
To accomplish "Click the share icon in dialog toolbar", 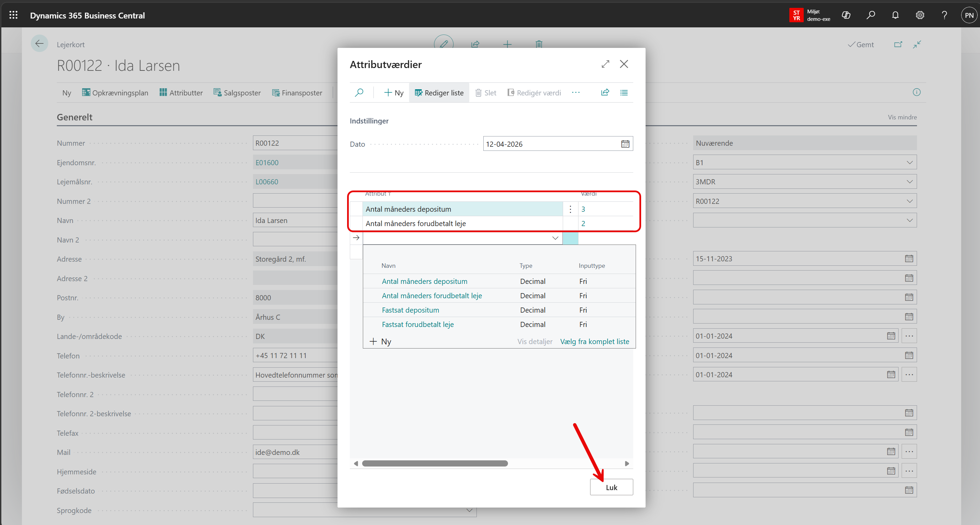I will click(605, 92).
